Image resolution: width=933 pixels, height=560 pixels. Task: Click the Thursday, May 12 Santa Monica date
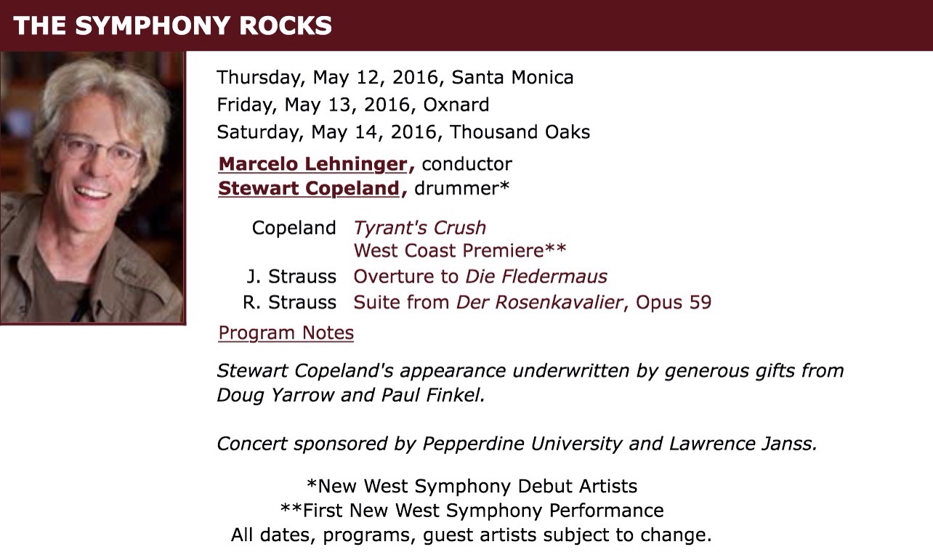point(395,77)
